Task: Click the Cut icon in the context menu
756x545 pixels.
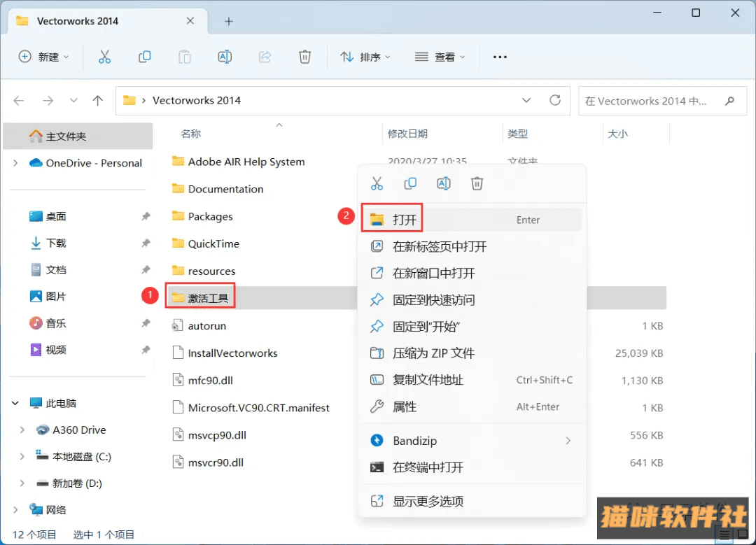Action: coord(377,183)
